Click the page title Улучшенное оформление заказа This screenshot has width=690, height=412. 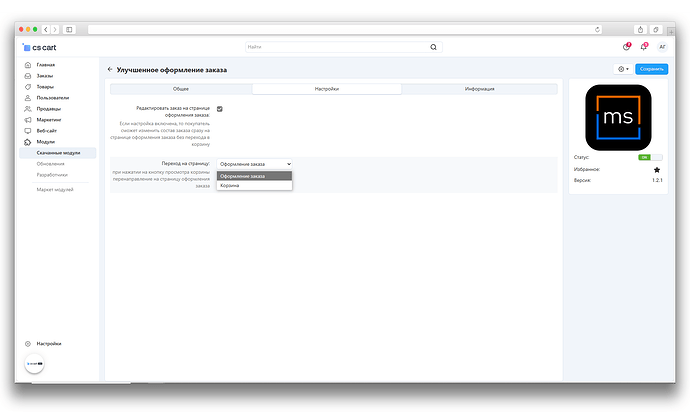tap(172, 70)
